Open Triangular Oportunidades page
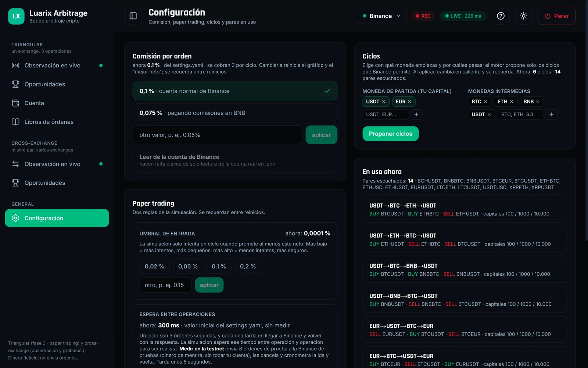Screen dimensions: 588x368 coord(57,84)
